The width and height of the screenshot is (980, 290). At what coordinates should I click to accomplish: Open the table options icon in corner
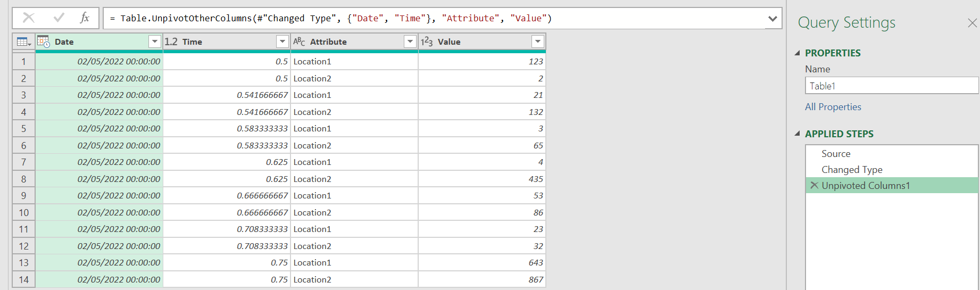(x=24, y=42)
